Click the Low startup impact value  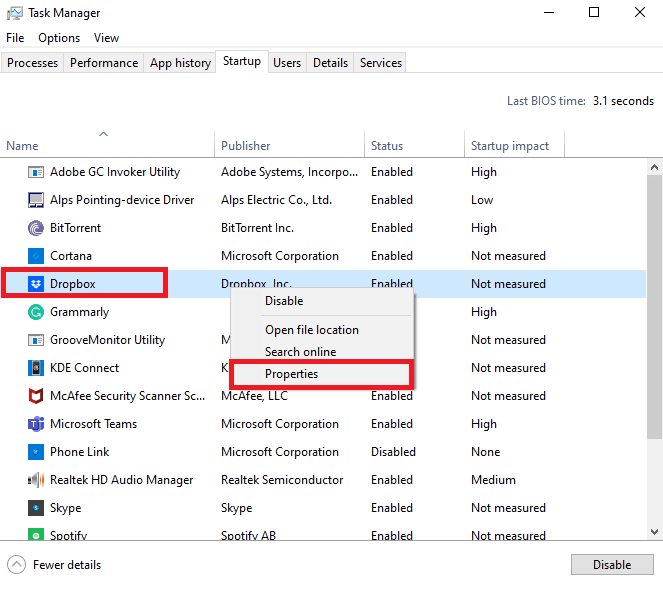pos(482,200)
